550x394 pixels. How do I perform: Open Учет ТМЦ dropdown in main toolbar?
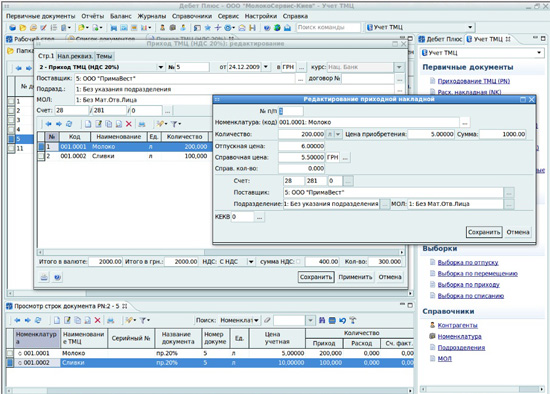tap(470, 27)
